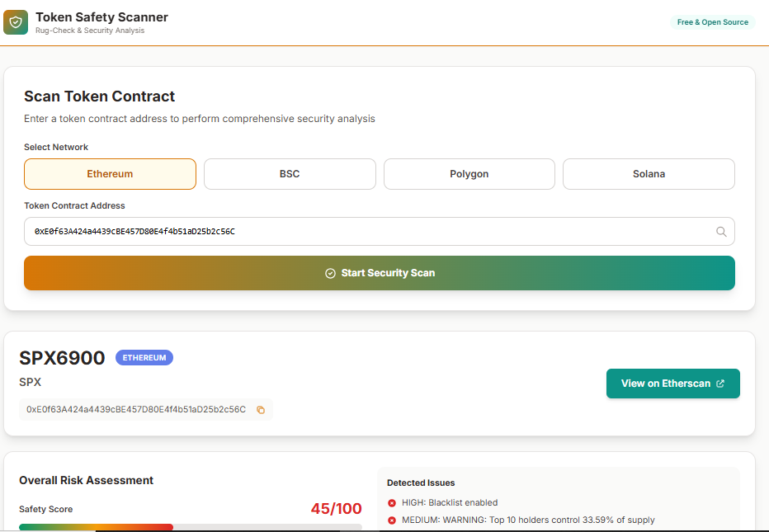Select the BSC network
Screen dimensions: 769x532
click(290, 174)
